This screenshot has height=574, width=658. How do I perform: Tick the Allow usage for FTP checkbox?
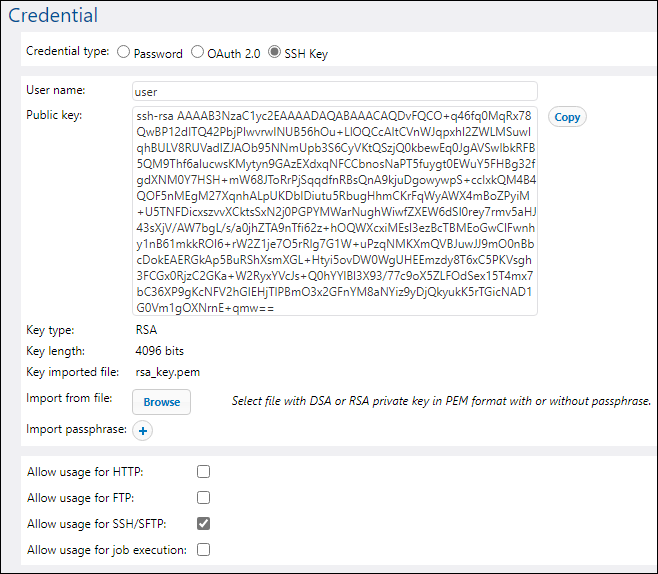(204, 497)
